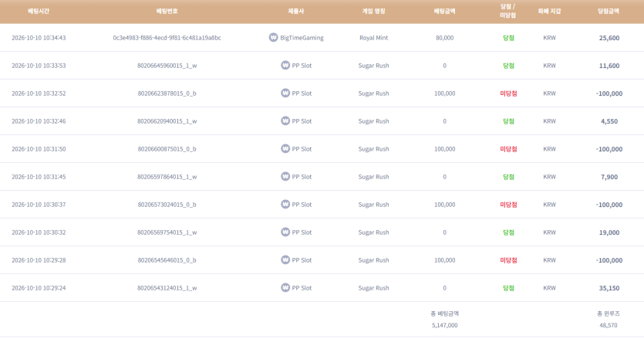Click the 11,600 winning amount
This screenshot has height=339, width=644.
pyautogui.click(x=609, y=66)
